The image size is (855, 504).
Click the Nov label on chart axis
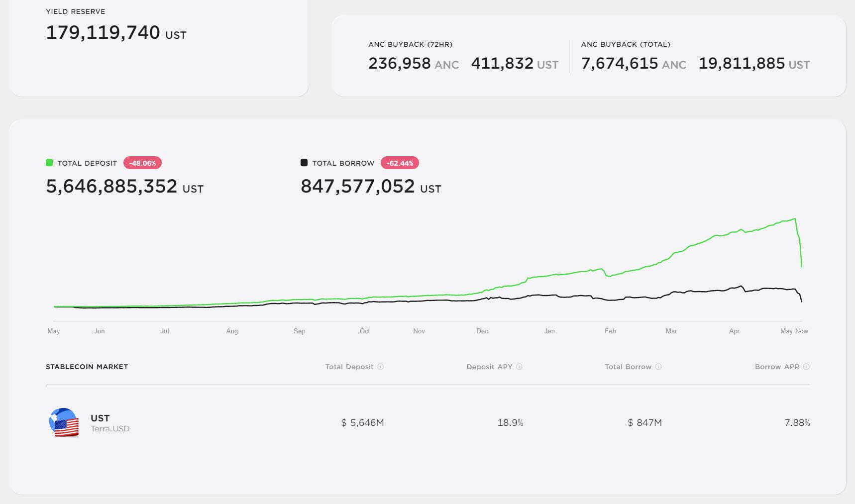pyautogui.click(x=419, y=331)
